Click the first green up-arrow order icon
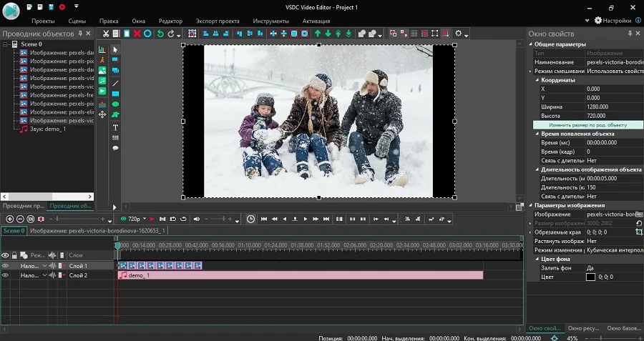Viewport: 644px width, 341px height. 318,34
